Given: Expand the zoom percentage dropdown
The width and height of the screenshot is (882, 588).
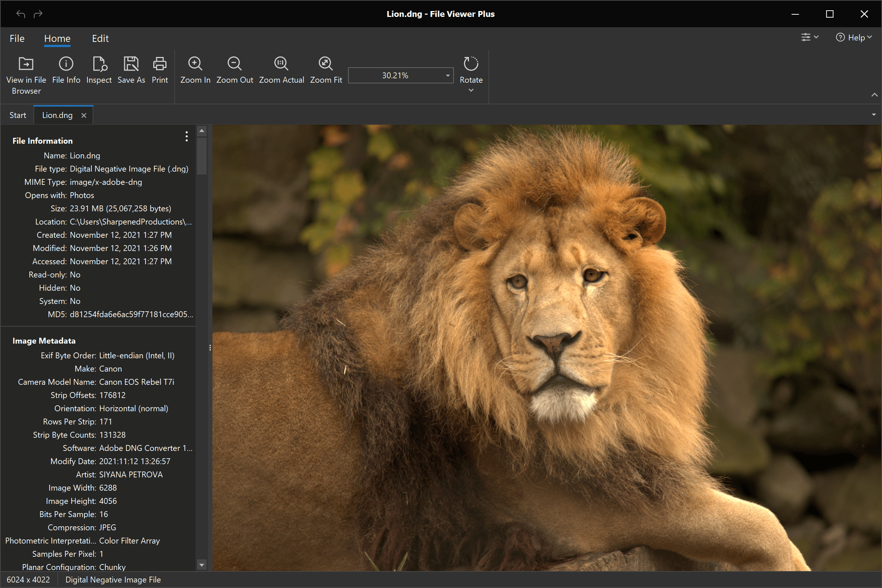Looking at the screenshot, I should tap(447, 75).
